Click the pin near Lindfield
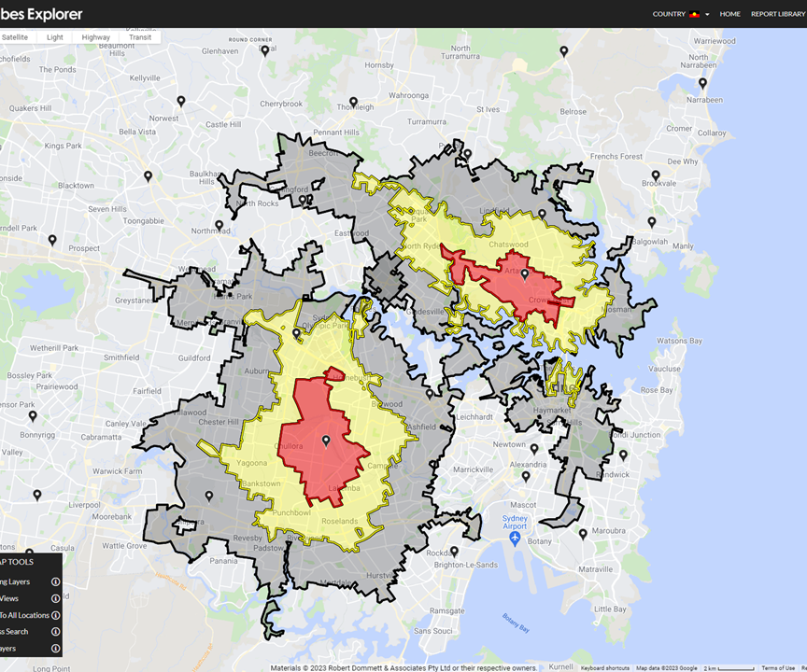 542,214
